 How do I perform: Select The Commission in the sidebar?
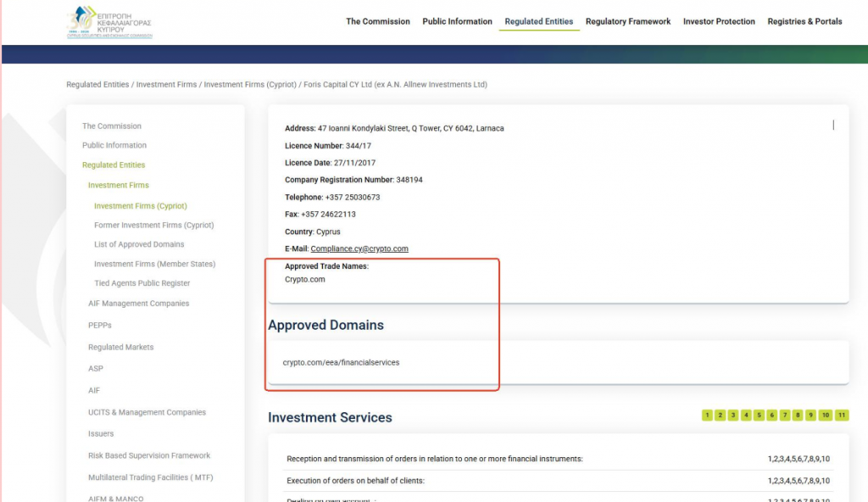pos(112,126)
